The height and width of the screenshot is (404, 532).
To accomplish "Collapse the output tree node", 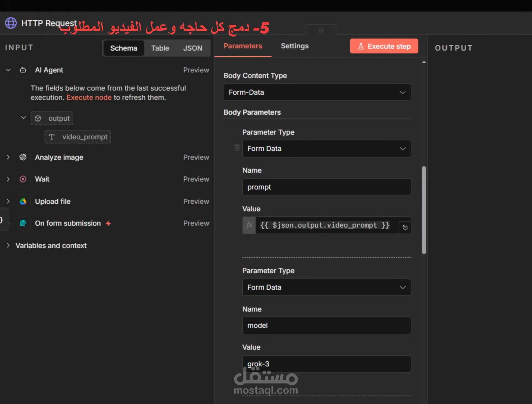I will click(23, 118).
